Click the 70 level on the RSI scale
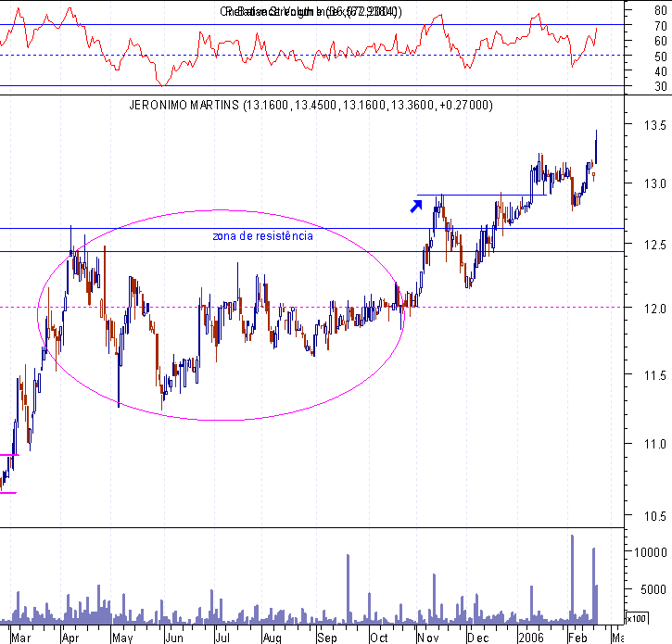This screenshot has width=672, height=644. click(661, 26)
